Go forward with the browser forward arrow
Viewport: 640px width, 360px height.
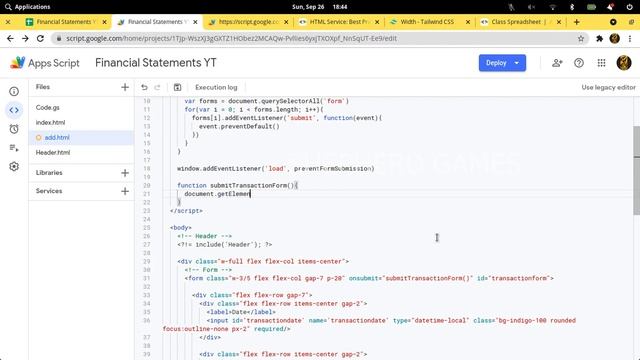point(25,38)
